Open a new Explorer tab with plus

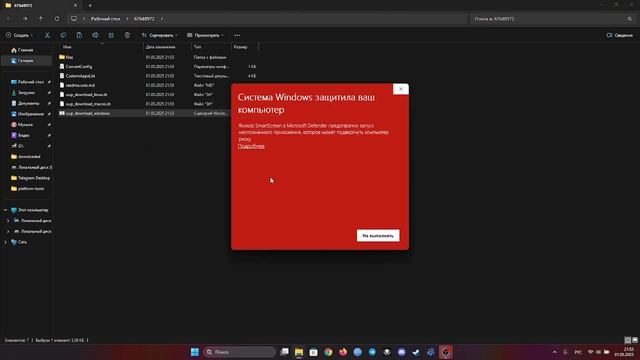90,6
